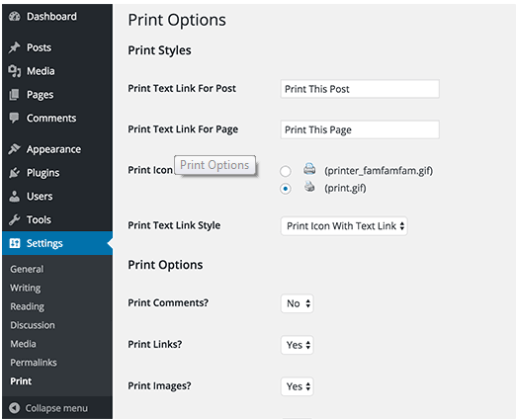516x420 pixels.
Task: Click the gray print.gif printer icon
Action: (x=309, y=187)
